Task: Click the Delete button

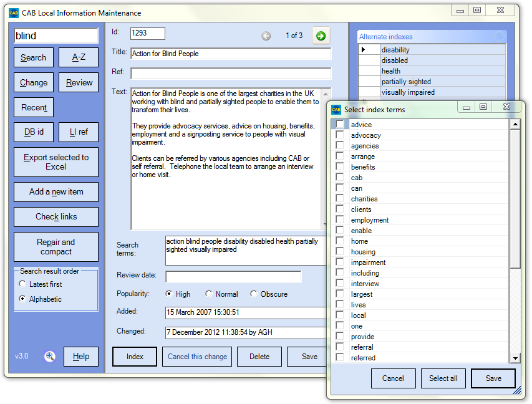Action: point(259,357)
